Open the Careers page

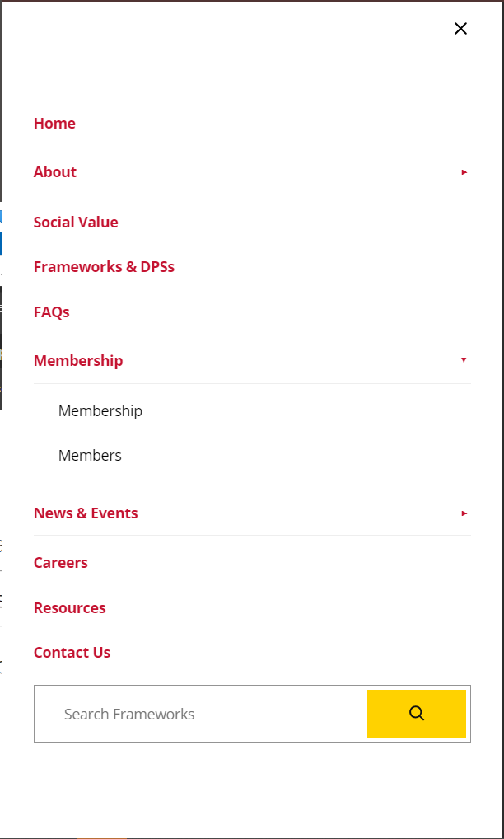coord(60,562)
